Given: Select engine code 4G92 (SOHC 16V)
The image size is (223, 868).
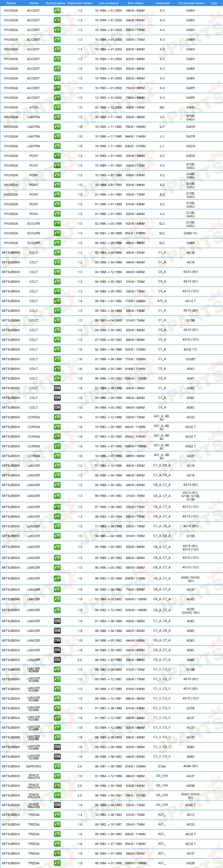Looking at the screenshot, I should 190,579.
